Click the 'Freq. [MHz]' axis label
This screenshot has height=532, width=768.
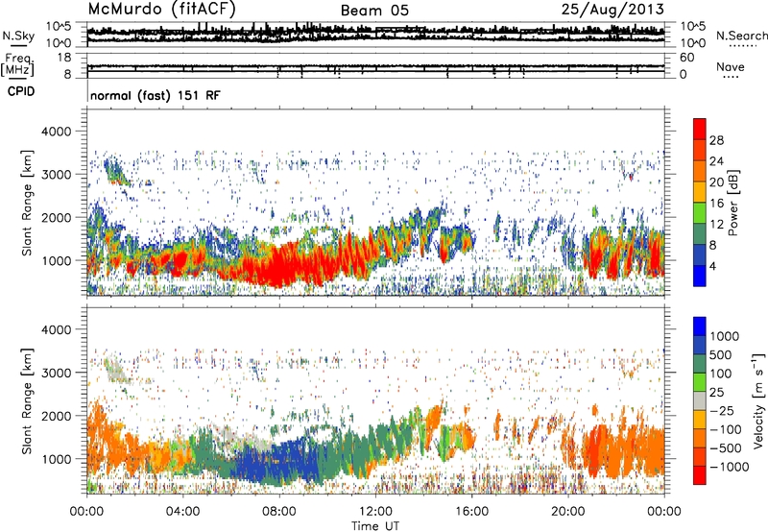17,64
